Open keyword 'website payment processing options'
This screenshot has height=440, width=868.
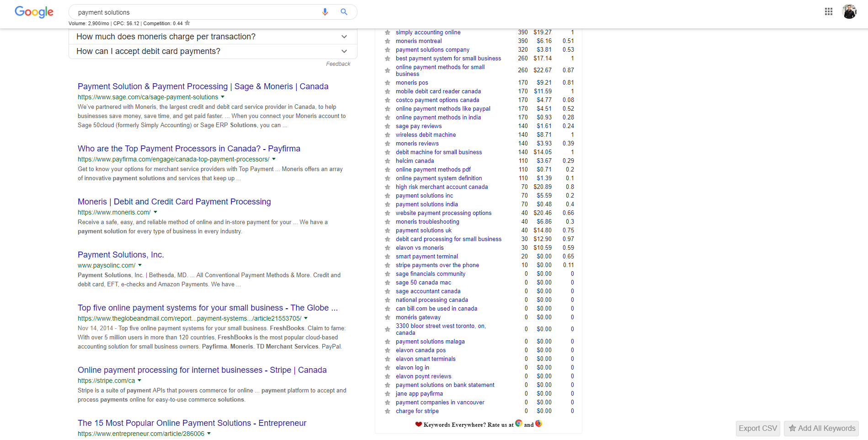444,213
